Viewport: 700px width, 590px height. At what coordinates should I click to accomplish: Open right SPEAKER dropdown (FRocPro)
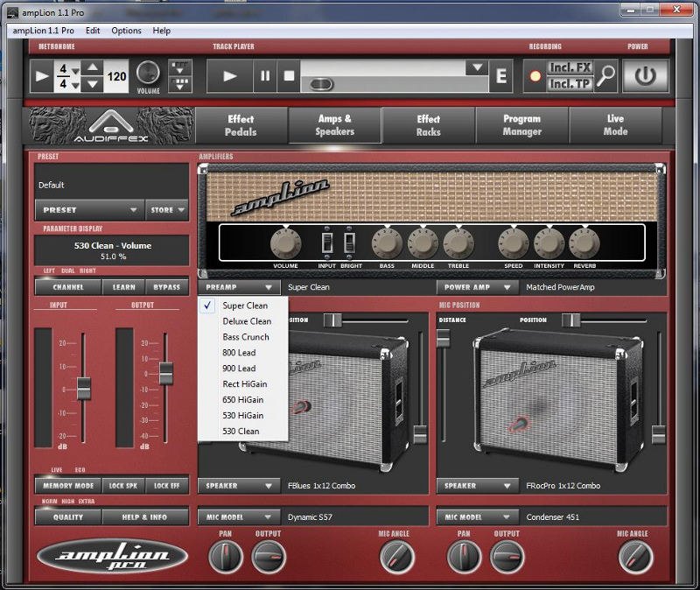point(477,486)
